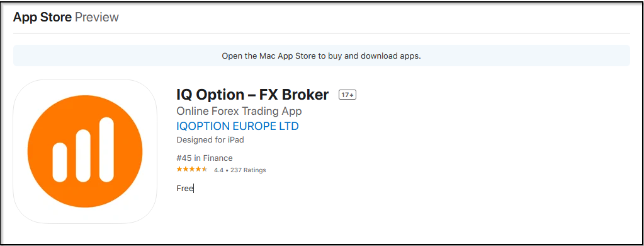Viewport: 644px width, 246px height.
Task: Click the Online Forex Trading App subtitle
Action: (239, 111)
